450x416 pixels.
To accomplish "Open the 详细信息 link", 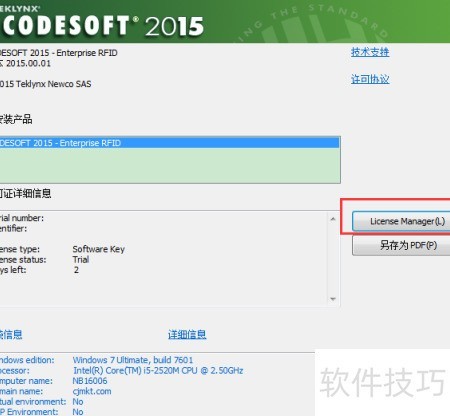I will coord(187,334).
